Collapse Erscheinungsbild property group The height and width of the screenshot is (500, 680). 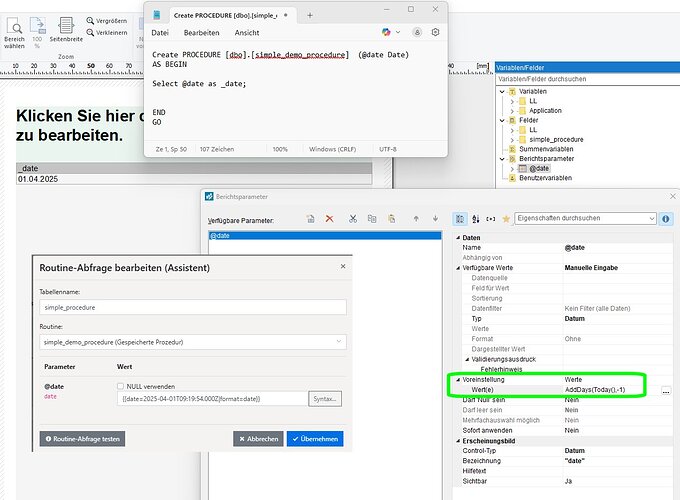click(458, 441)
